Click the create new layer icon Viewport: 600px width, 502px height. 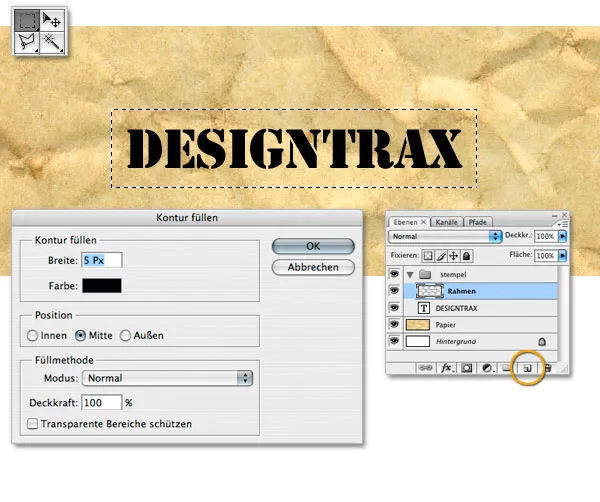click(x=528, y=369)
